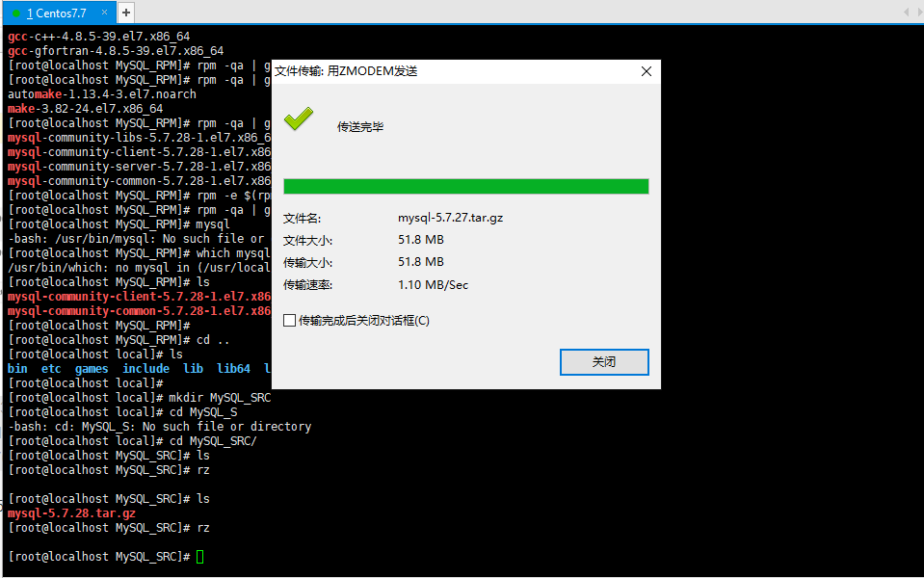Click automake-1.13.4-3.el7.noarch line in terminal

tap(102, 94)
